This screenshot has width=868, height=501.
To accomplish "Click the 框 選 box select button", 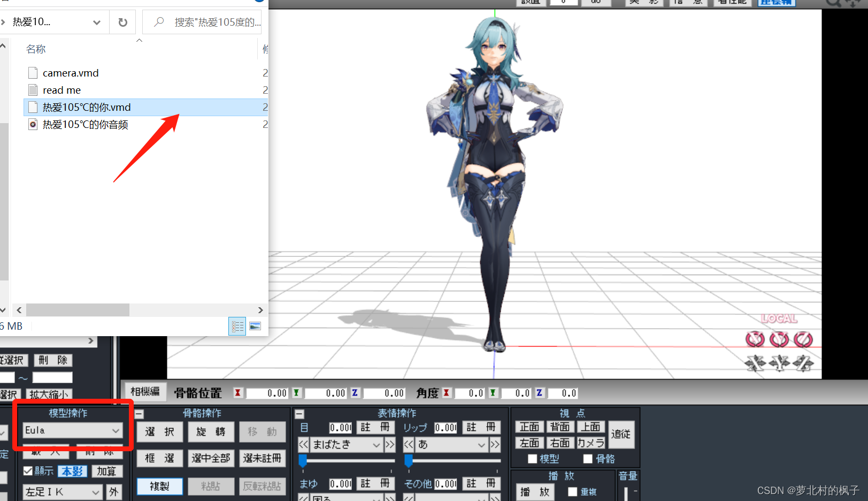I will 159,458.
